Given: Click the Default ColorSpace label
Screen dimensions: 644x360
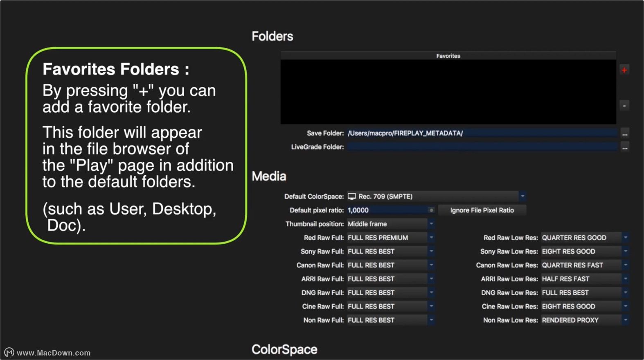Looking at the screenshot, I should click(x=314, y=197).
